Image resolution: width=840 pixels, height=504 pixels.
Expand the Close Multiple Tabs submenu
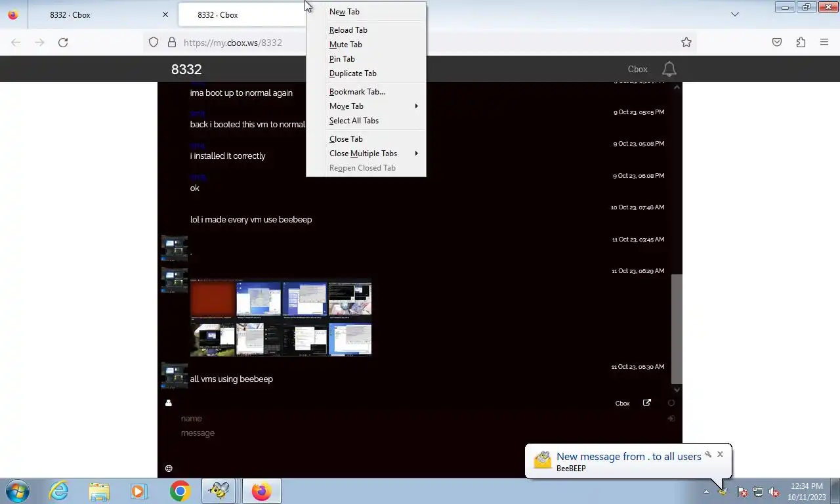click(366, 154)
